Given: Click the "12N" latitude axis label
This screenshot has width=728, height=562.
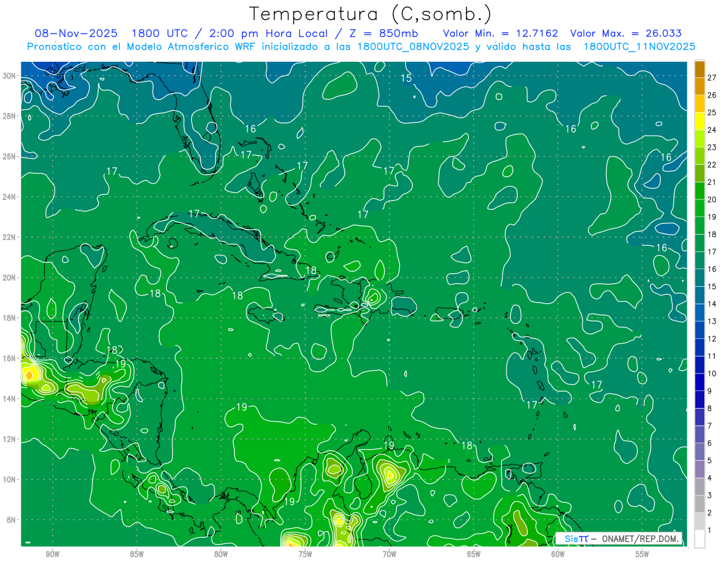Looking at the screenshot, I should tap(10, 439).
